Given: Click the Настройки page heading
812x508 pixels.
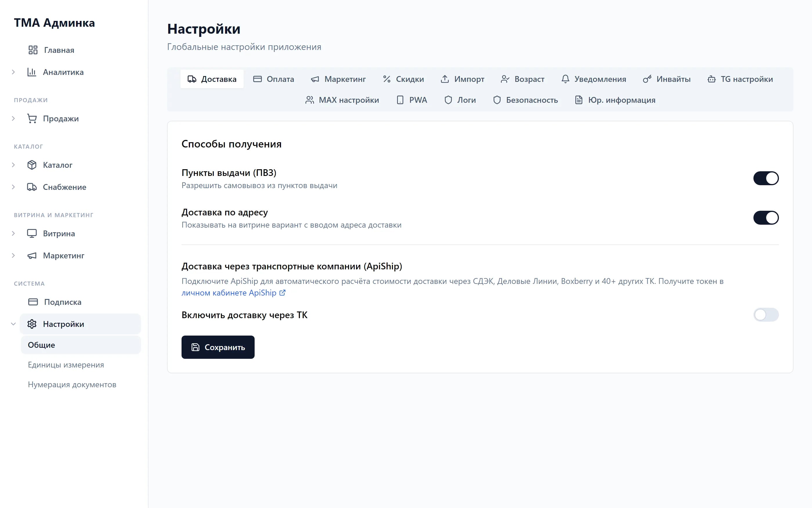Looking at the screenshot, I should 204,29.
